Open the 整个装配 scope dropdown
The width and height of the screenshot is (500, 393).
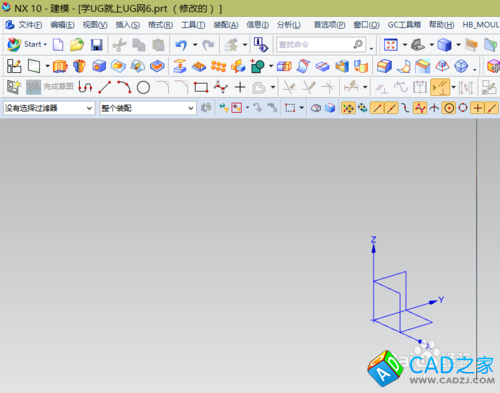[x=147, y=108]
